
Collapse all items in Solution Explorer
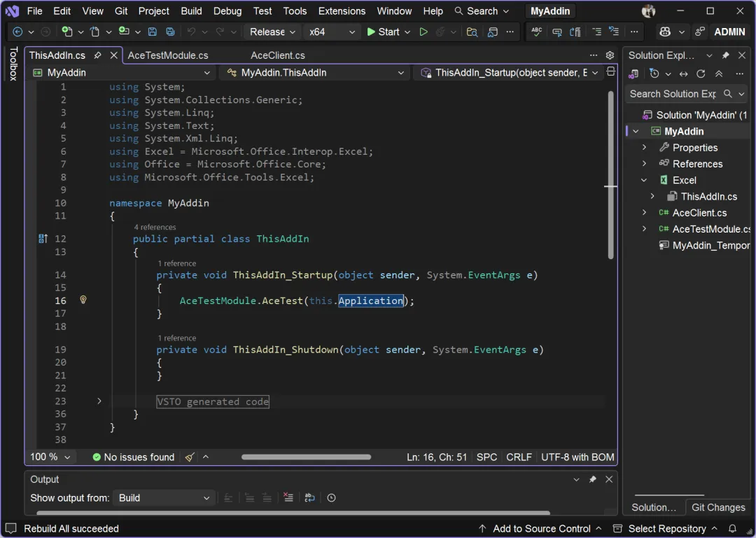[x=718, y=74]
